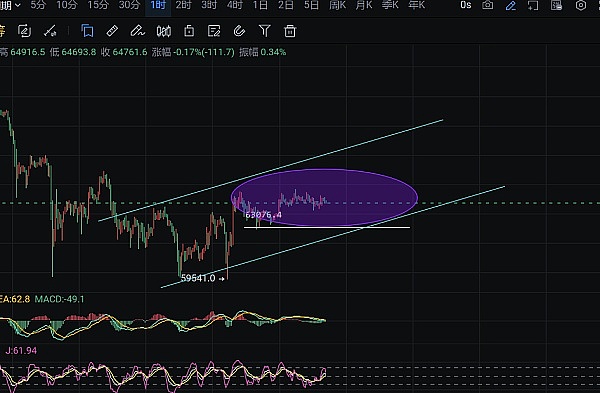The width and height of the screenshot is (600, 393).
Task: Select the 3时 timeframe
Action: pos(209,5)
